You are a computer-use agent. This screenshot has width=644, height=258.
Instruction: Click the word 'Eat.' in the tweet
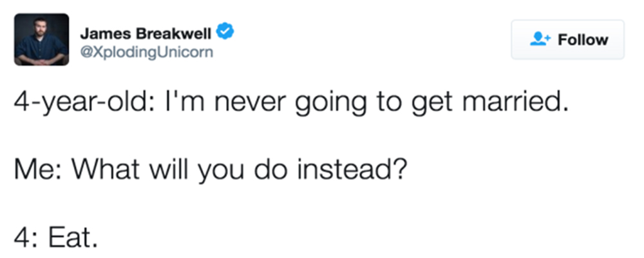[73, 236]
